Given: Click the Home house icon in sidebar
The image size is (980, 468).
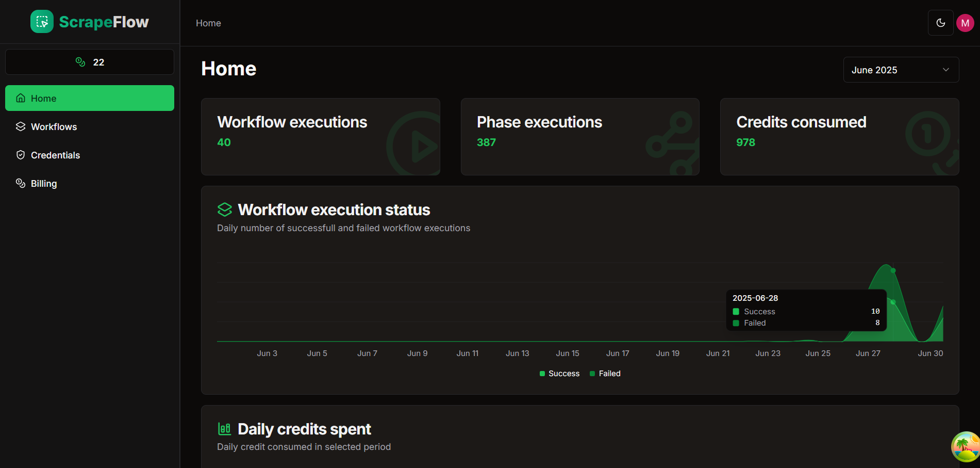Looking at the screenshot, I should (x=21, y=98).
